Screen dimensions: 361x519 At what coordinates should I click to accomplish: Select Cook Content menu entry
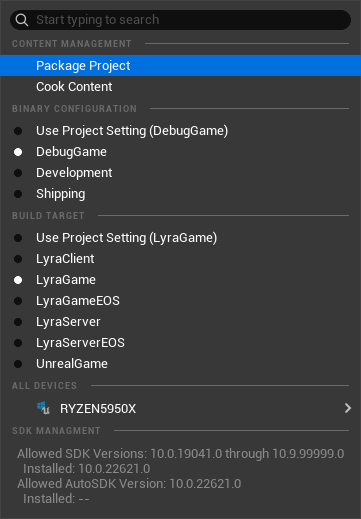pyautogui.click(x=180, y=87)
